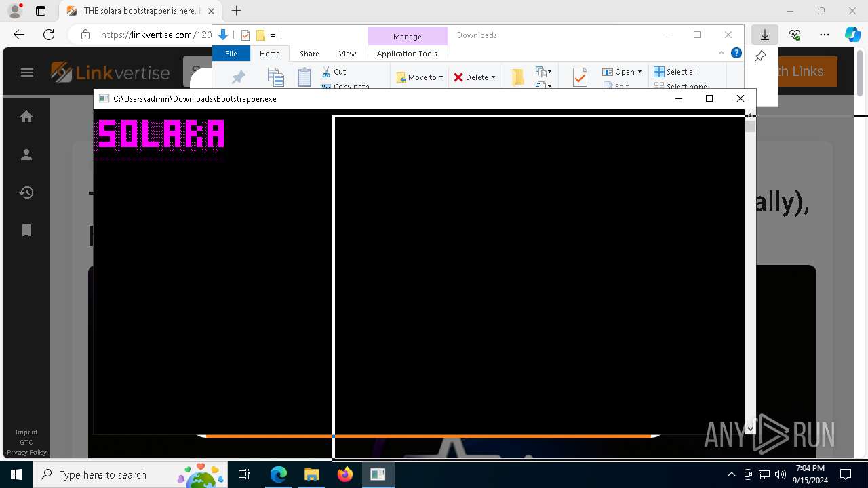Open the Windows Start menu
This screenshot has height=488, width=868.
(16, 474)
